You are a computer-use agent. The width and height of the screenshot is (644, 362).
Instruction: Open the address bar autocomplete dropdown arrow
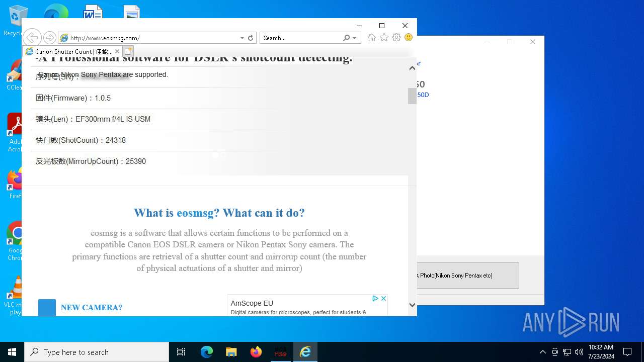(x=242, y=38)
